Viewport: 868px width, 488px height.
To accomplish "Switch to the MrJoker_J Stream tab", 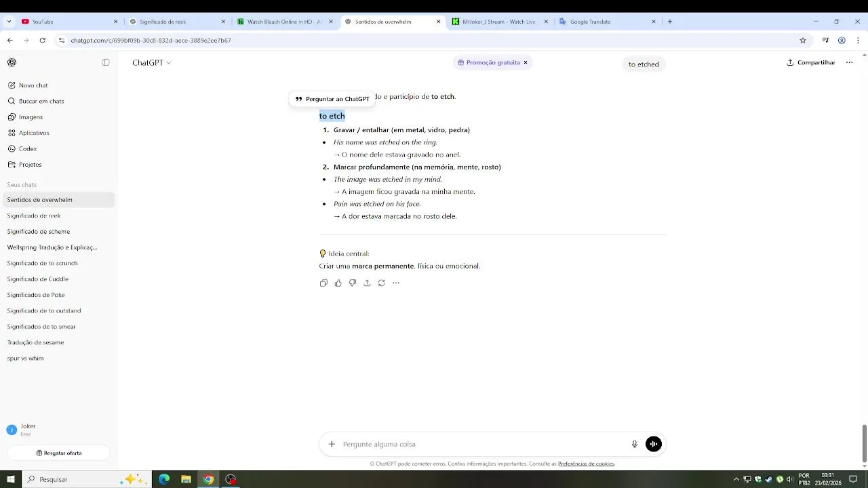I will point(500,22).
